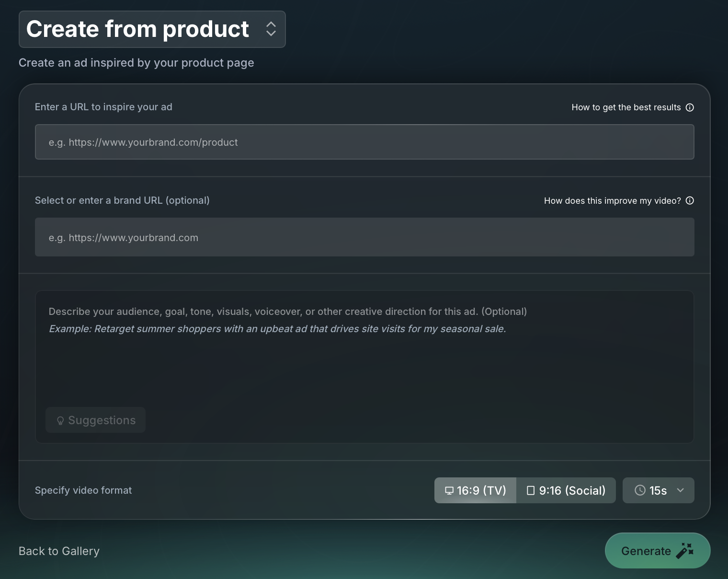
Task: Switch to 9:16 (Social) format
Action: point(566,490)
